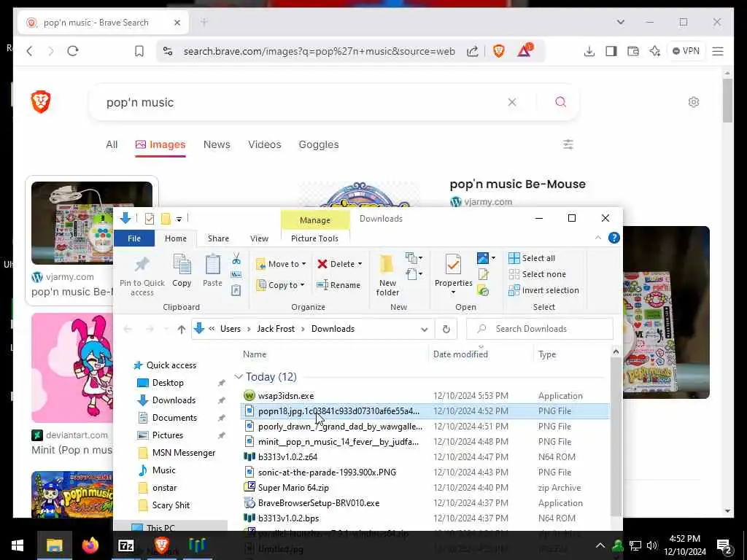Click Select all in ribbon
Image resolution: width=747 pixels, height=560 pixels.
[532, 258]
